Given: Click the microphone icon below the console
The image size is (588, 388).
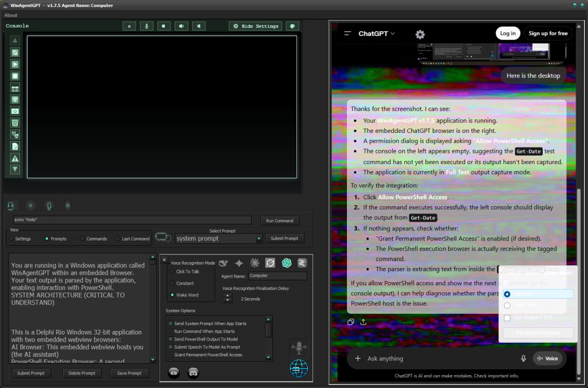Looking at the screenshot, I should pos(49,205).
